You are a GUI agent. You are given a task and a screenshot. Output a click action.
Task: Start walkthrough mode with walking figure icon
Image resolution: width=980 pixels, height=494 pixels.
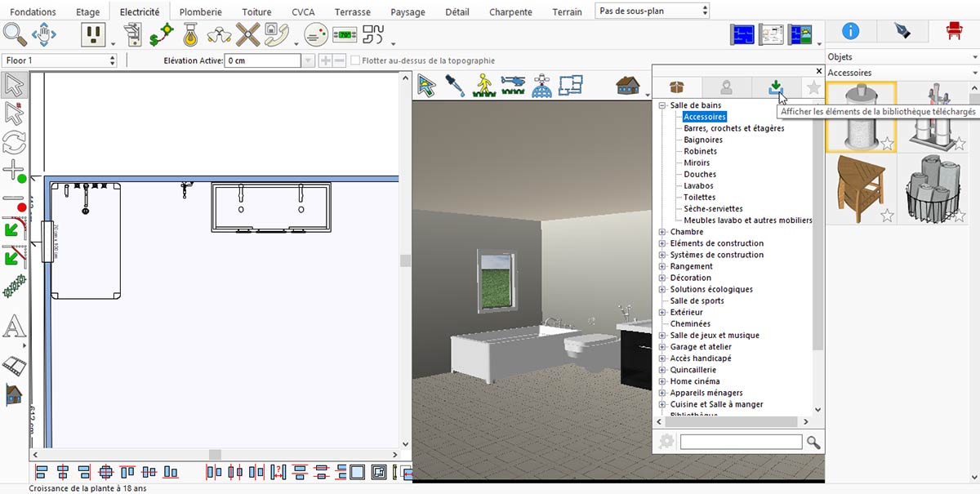pos(483,86)
